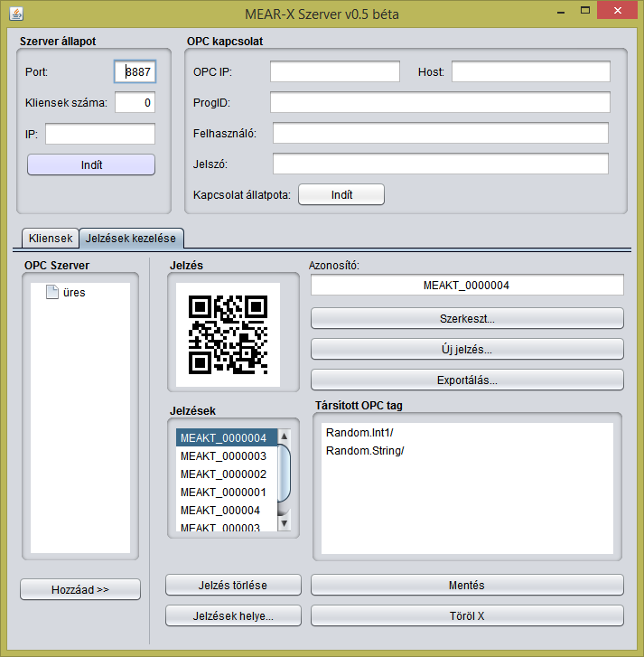644x657 pixels.
Task: Select MEAKT_0000003 in Jelzések list
Action: tap(227, 455)
